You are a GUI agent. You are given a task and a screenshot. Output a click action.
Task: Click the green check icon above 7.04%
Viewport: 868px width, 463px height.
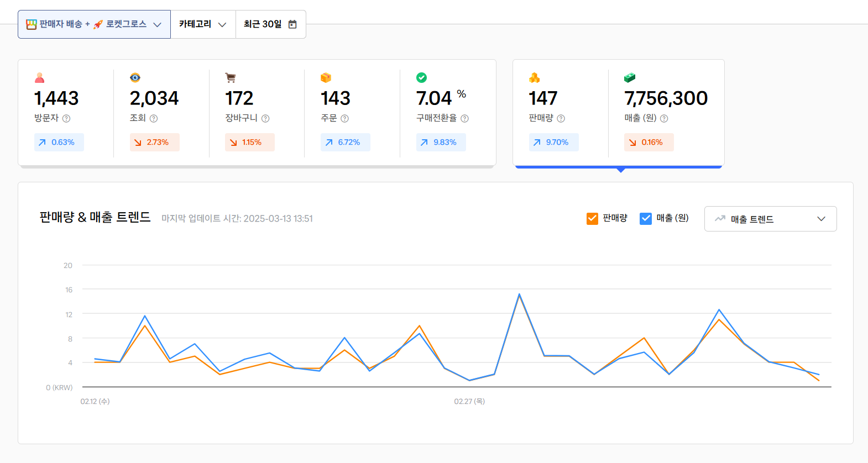pos(421,77)
